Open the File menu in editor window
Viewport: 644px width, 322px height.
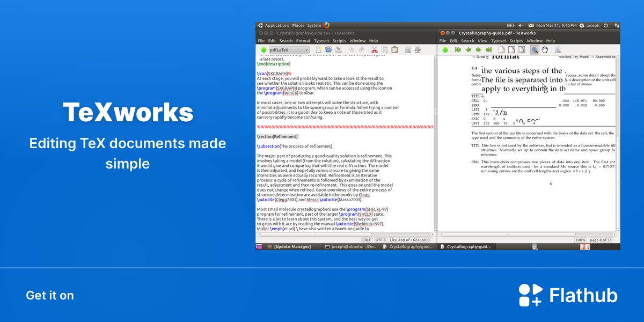pos(261,41)
